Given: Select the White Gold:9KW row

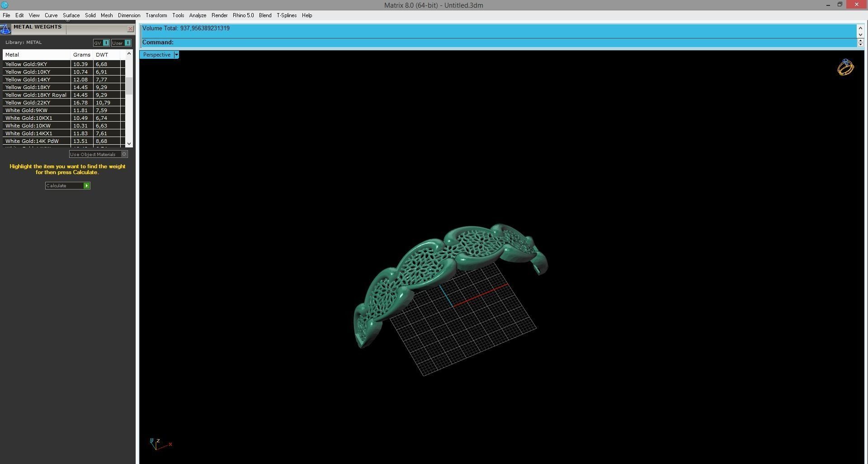Looking at the screenshot, I should (x=64, y=110).
